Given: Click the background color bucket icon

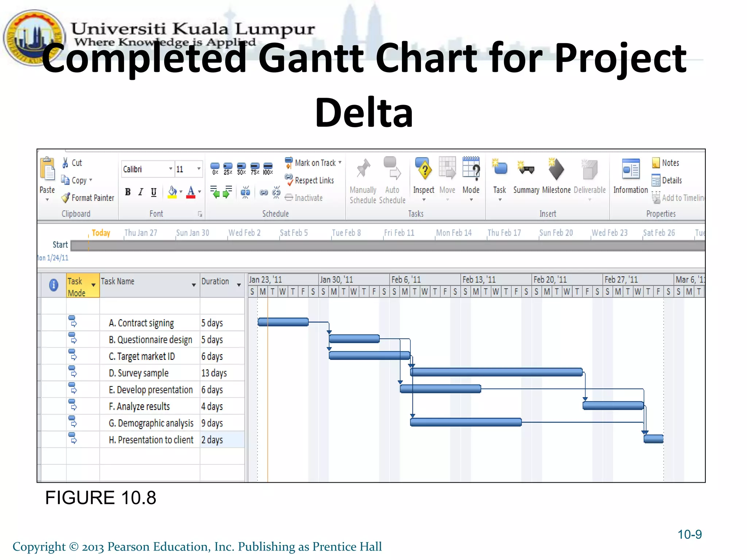Looking at the screenshot, I should pos(172,192).
